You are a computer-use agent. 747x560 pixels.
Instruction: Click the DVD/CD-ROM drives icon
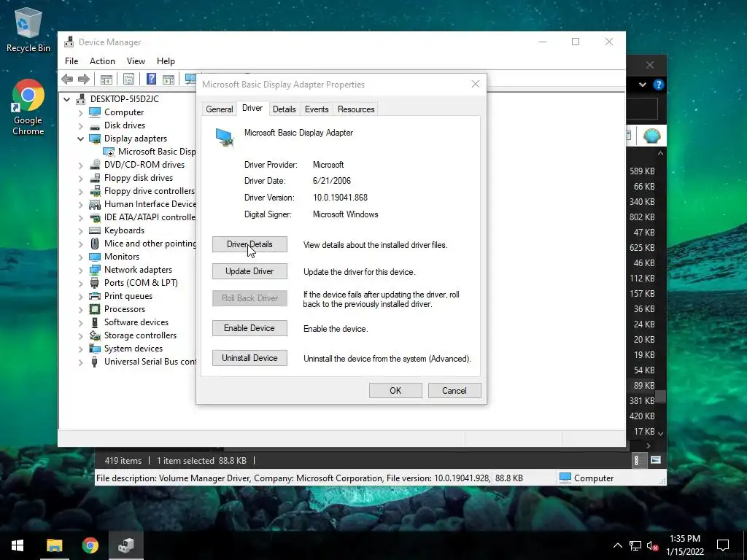coord(95,165)
